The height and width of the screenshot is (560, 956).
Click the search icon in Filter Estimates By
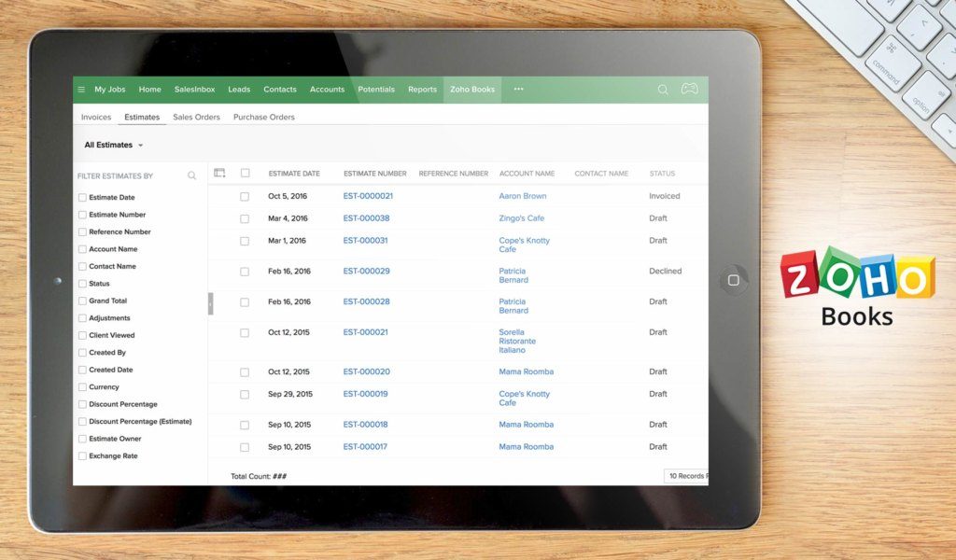[x=191, y=175]
